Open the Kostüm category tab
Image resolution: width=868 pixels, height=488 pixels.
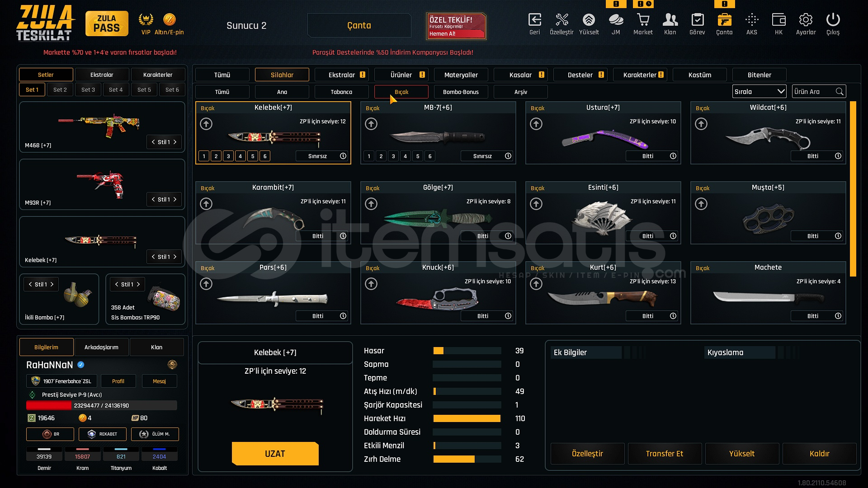pos(699,75)
